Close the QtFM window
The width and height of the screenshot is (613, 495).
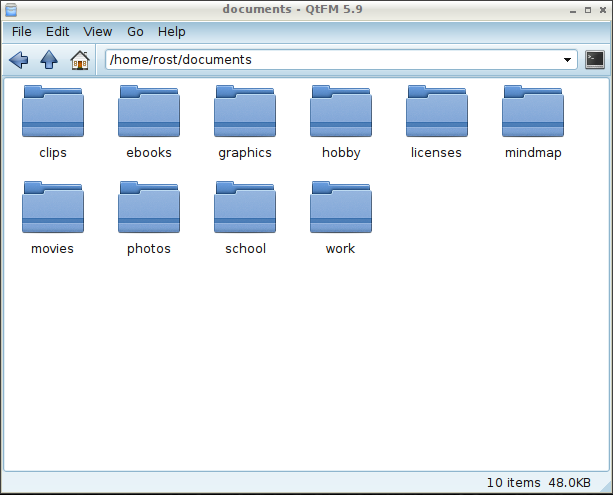click(x=603, y=10)
